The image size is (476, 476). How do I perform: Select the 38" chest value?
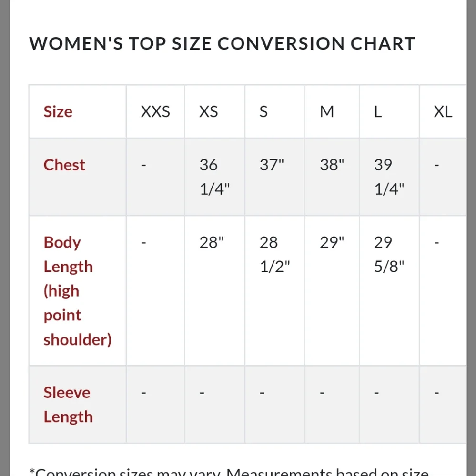(x=332, y=165)
